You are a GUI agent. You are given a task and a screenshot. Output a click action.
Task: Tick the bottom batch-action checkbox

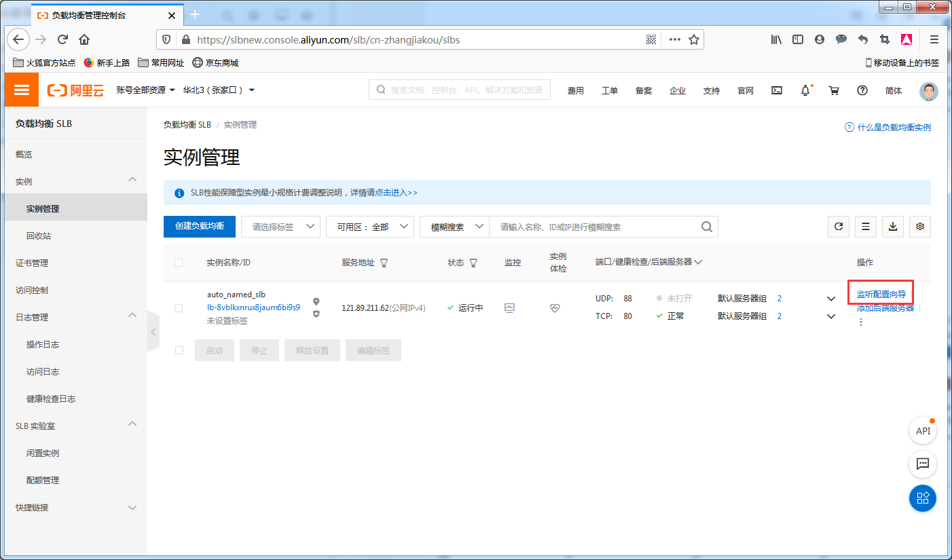(x=179, y=350)
